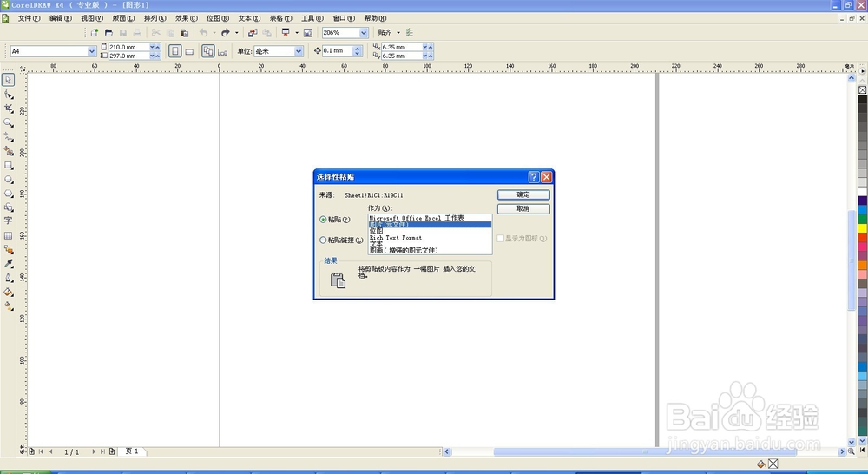This screenshot has height=474, width=868.
Task: Expand the 贴齐 snap-to dropdown
Action: point(398,33)
